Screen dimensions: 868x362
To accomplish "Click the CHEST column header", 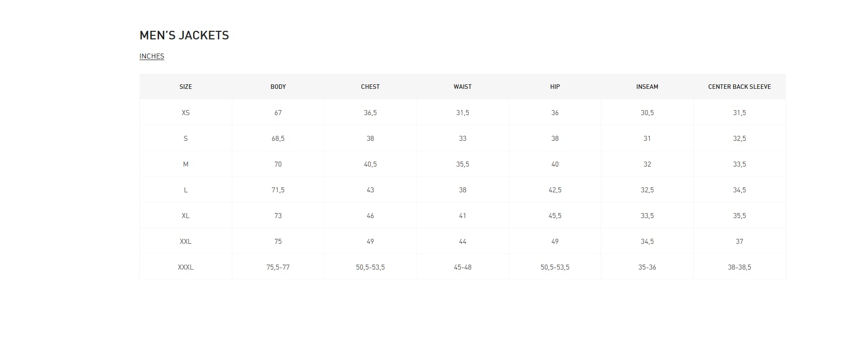I will [370, 87].
